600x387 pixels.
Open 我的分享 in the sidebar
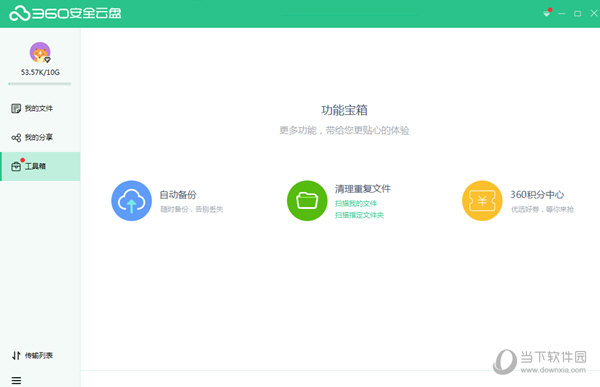(x=40, y=137)
